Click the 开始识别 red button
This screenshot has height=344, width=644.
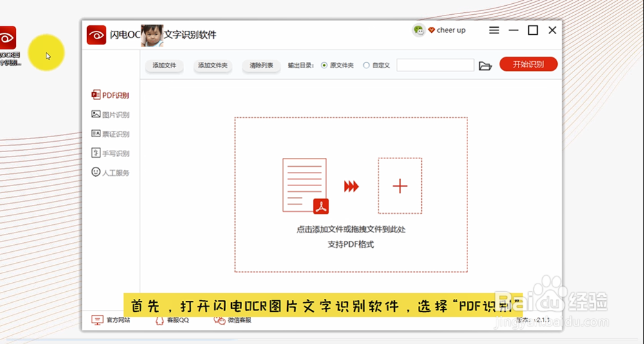click(529, 64)
